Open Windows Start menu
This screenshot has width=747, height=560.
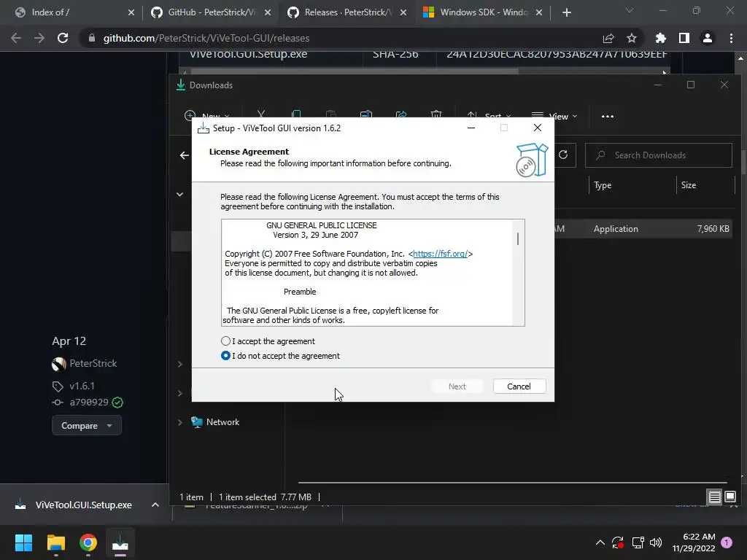23,542
